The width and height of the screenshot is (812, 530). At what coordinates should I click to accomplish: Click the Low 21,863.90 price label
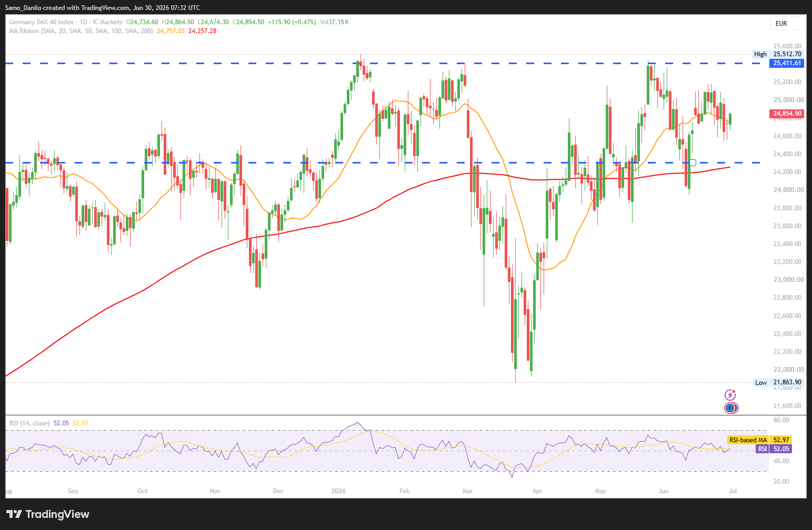(x=778, y=383)
